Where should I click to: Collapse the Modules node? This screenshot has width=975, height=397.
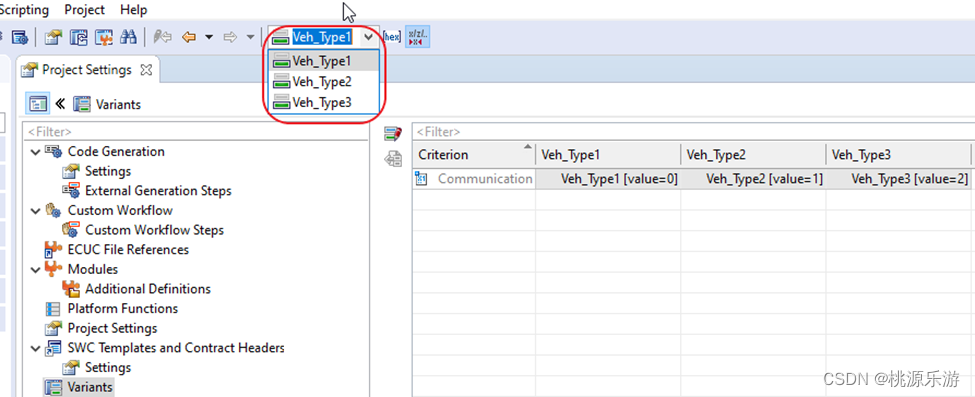pos(35,270)
